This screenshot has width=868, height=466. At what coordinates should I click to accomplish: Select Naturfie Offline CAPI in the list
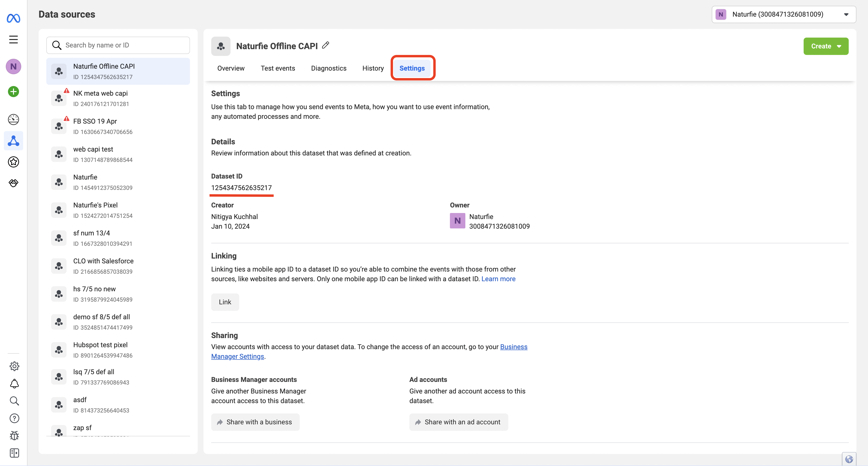point(118,71)
